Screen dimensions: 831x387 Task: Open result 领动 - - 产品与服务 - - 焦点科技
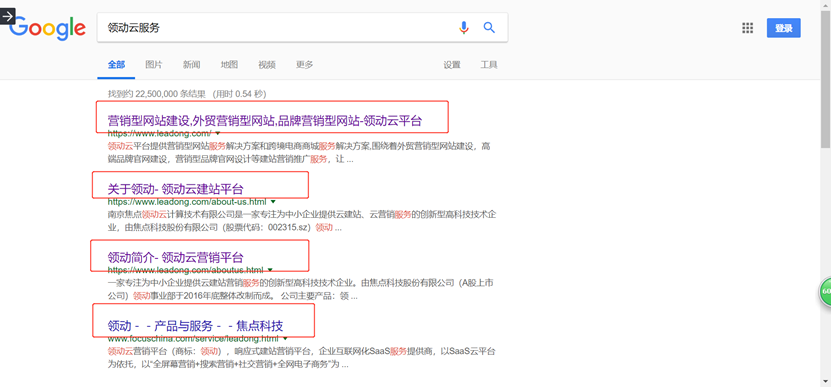195,325
